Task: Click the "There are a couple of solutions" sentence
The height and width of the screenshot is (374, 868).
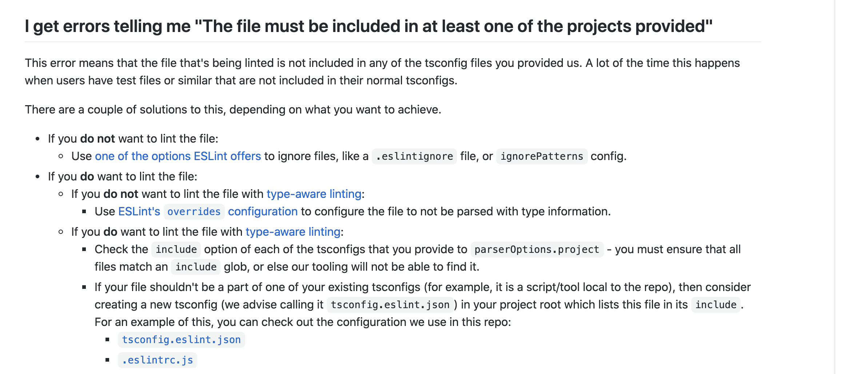Action: [x=233, y=110]
